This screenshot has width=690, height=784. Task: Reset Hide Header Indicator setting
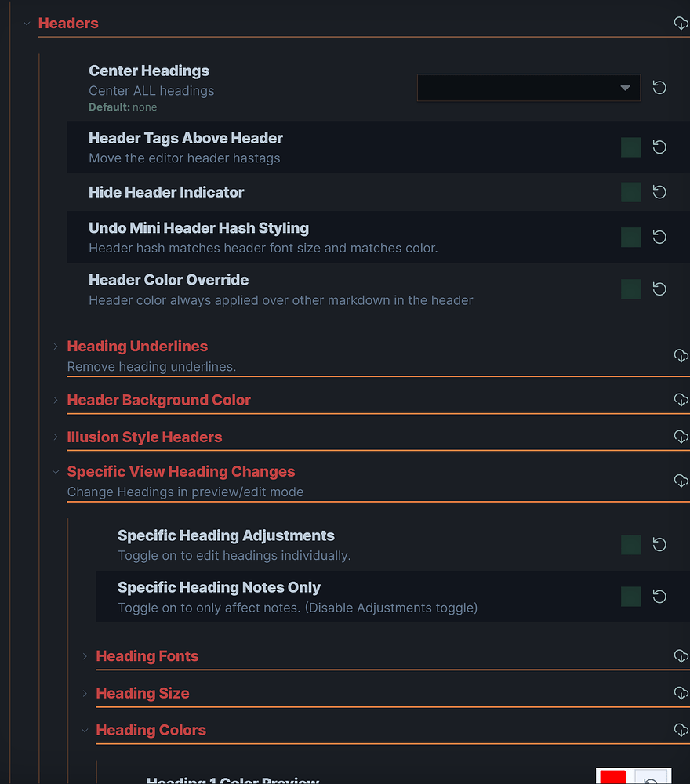[x=659, y=192]
